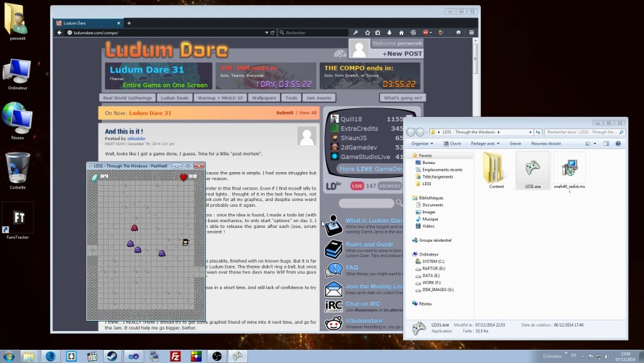Bookmark this page with the star icon
644x363 pixels.
(367, 33)
